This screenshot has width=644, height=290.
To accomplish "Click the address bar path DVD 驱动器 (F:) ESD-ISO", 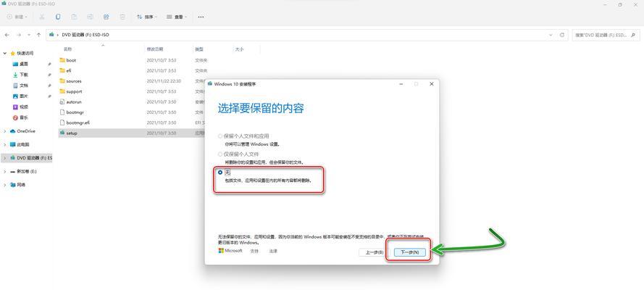I will (x=85, y=35).
